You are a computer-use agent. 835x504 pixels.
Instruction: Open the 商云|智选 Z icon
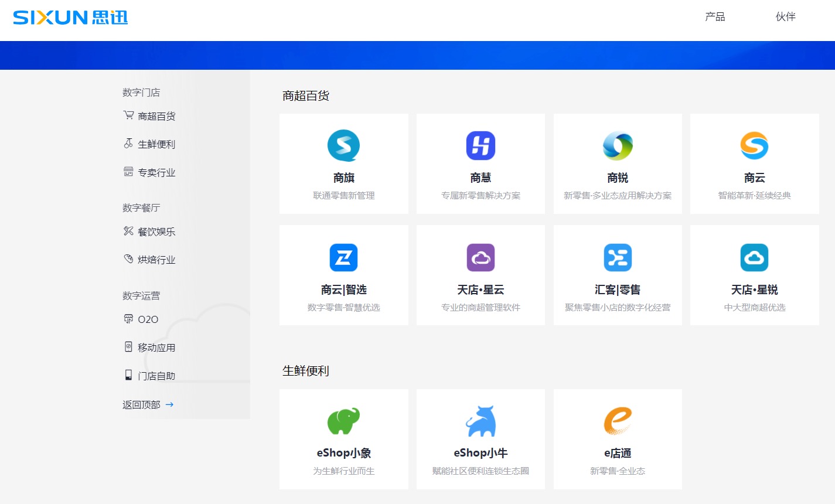tap(344, 257)
